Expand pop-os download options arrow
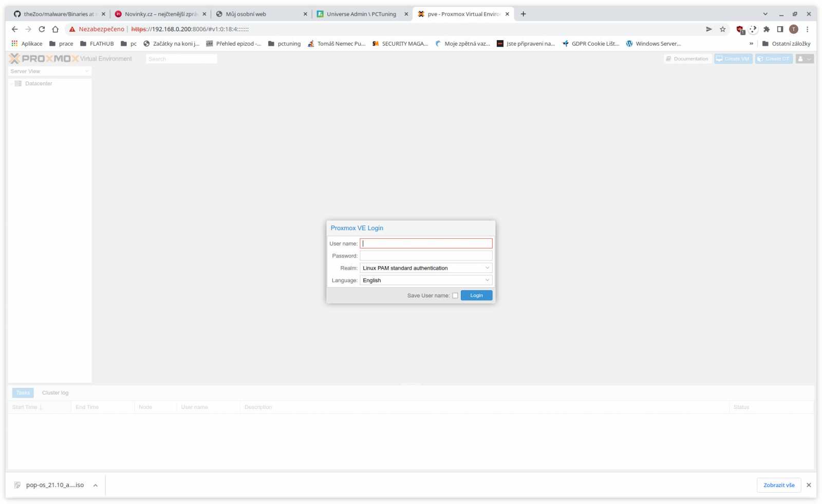This screenshot has width=822, height=504. point(96,485)
